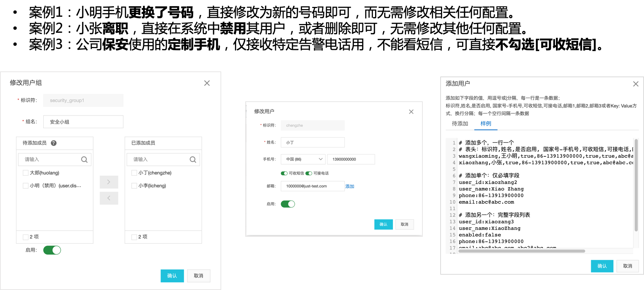Check the 小丁(chengzhe) member checkbox
644x290 pixels.
tap(134, 173)
